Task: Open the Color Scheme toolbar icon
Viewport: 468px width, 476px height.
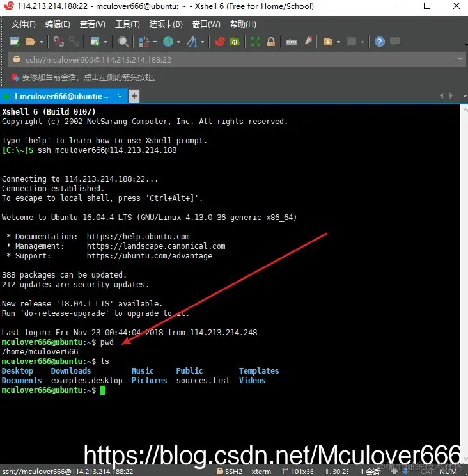Action: click(x=144, y=42)
